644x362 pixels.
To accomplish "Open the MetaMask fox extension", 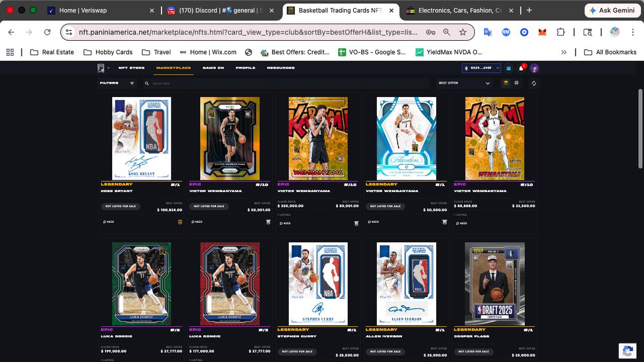I will [543, 32].
